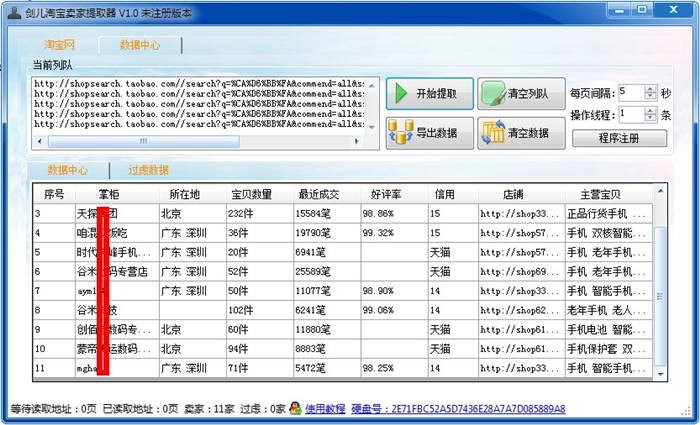
Task: Decrease the 操作线程 value with down arrow
Action: 650,118
